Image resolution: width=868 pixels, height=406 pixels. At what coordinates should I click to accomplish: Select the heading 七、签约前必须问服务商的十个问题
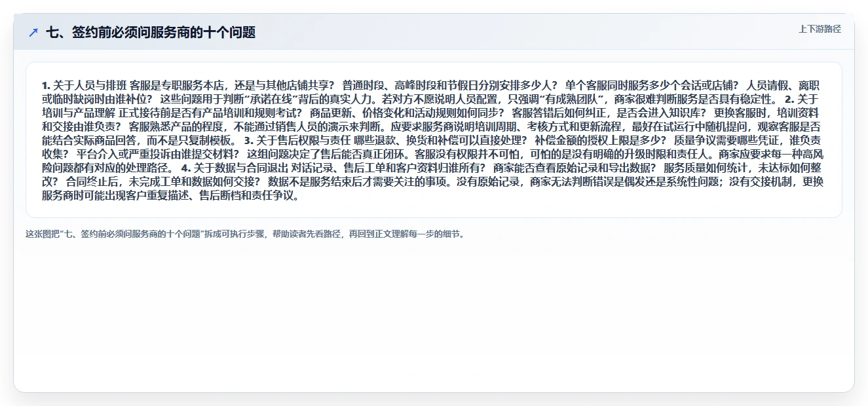pos(151,32)
